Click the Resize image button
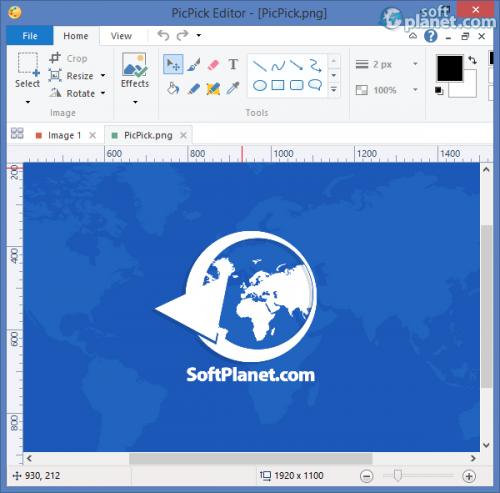 coord(71,76)
